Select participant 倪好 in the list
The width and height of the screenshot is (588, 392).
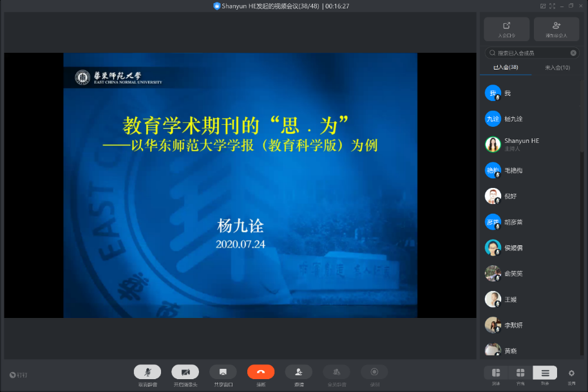530,196
